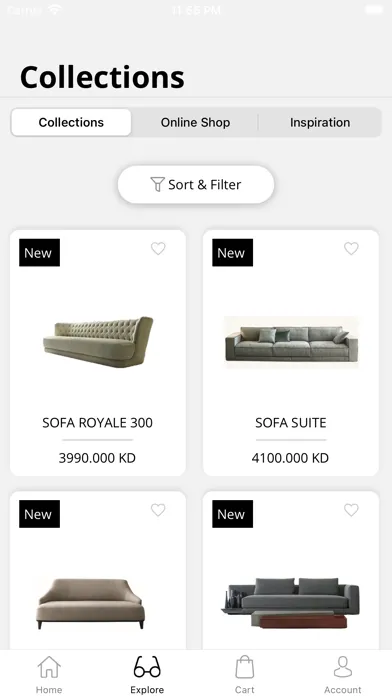392x696 pixels.
Task: Toggle heart on gray sofa with table
Action: pos(351,510)
